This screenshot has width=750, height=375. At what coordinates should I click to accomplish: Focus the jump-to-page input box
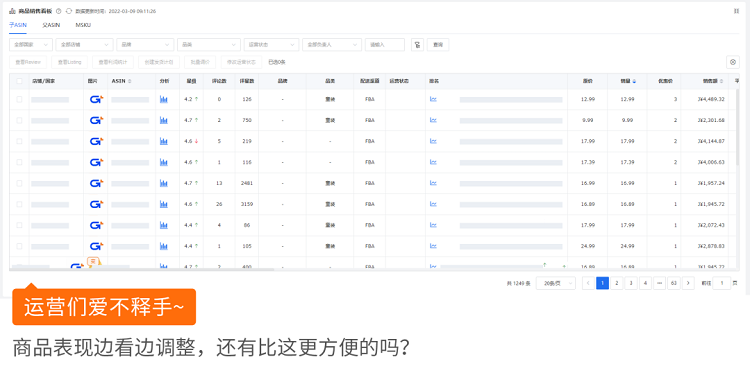tap(722, 283)
